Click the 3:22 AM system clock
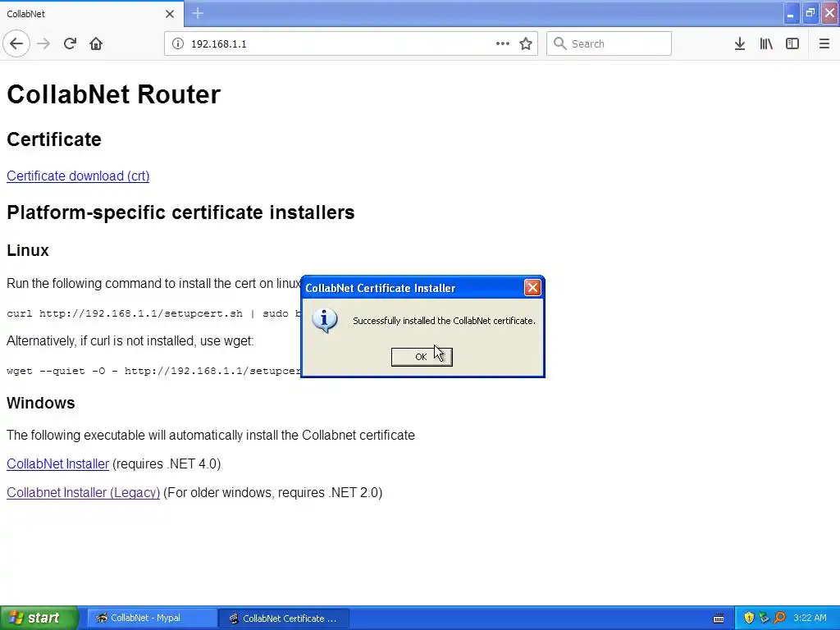Screen dimensions: 840x630 tap(810, 618)
